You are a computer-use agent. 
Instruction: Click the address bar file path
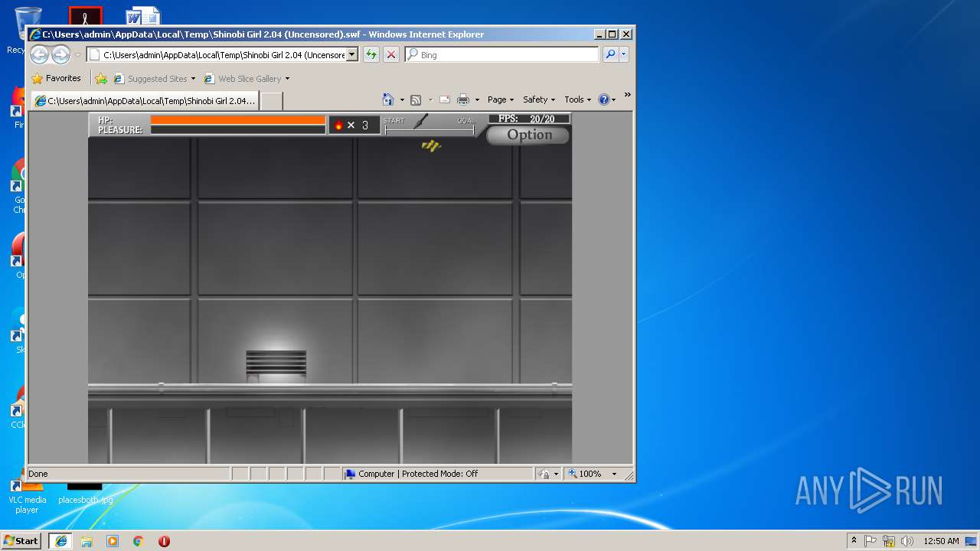(224, 55)
